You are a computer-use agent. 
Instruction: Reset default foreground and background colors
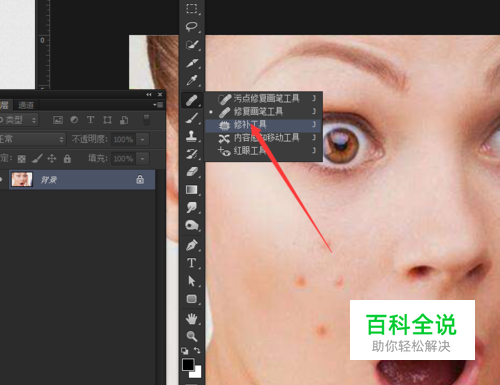184,351
